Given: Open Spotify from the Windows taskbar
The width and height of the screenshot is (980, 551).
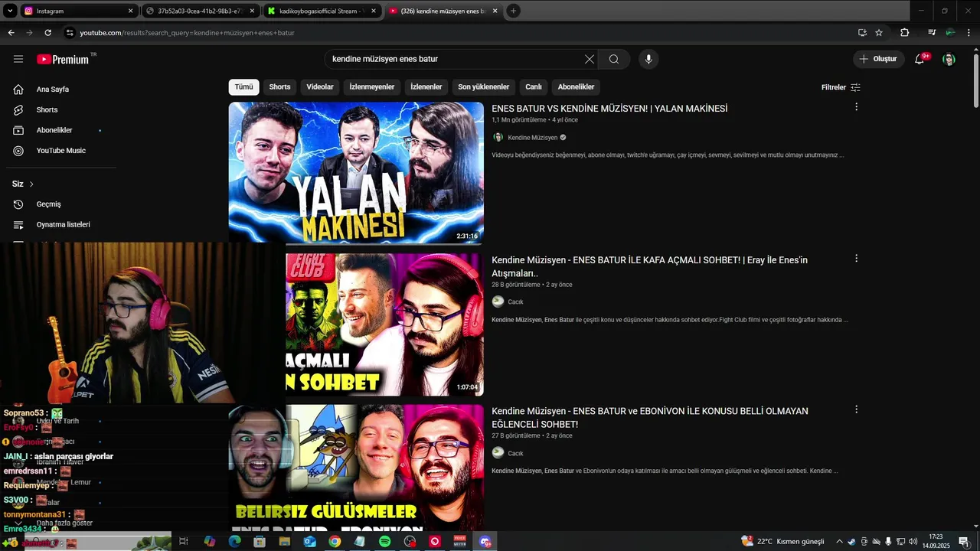Looking at the screenshot, I should pos(385,541).
